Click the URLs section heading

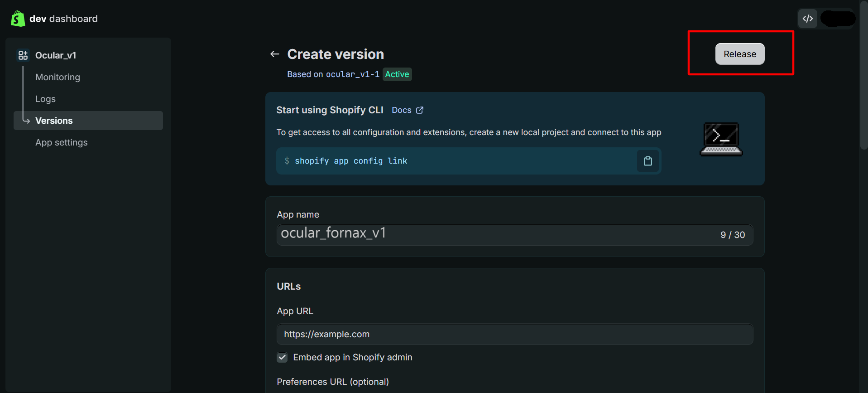pyautogui.click(x=289, y=286)
